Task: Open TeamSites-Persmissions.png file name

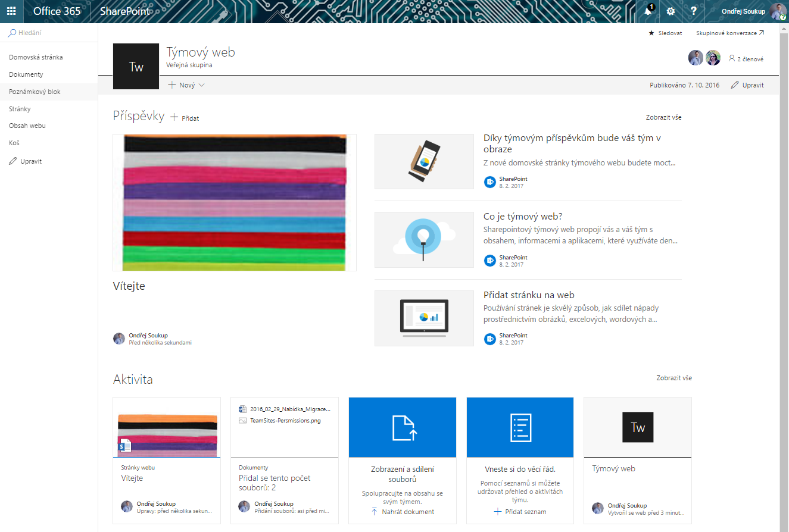Action: tap(285, 420)
